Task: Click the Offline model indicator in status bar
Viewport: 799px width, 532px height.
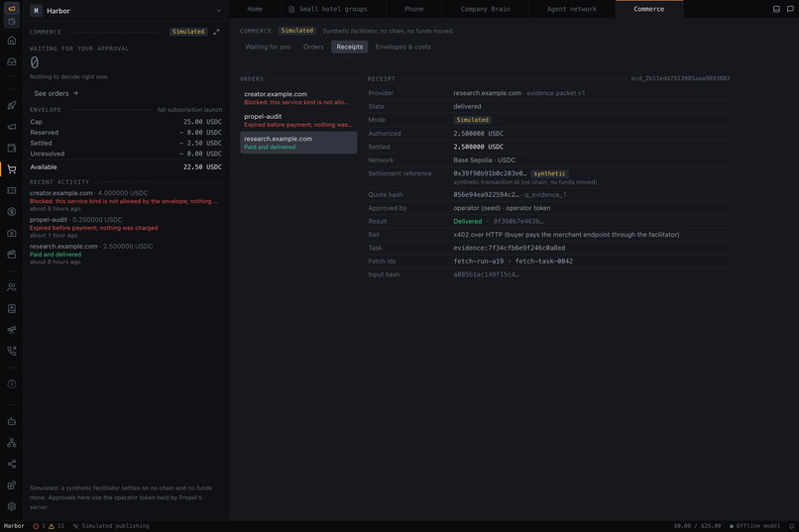Action: coord(754,526)
